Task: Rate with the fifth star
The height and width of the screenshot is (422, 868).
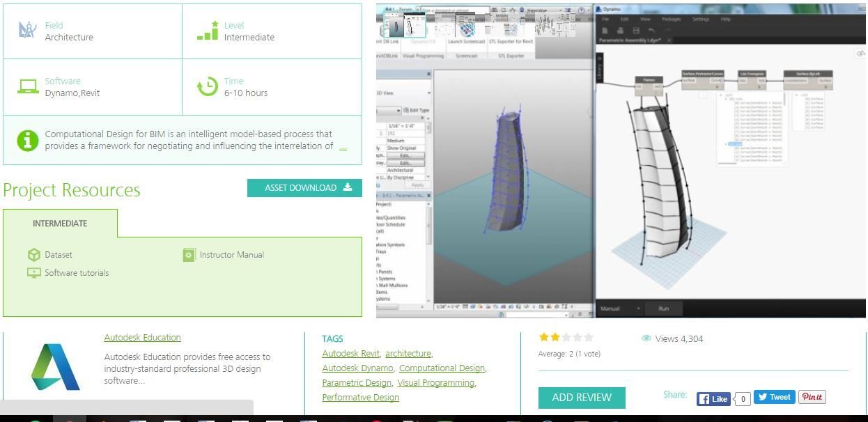Action: [x=589, y=337]
